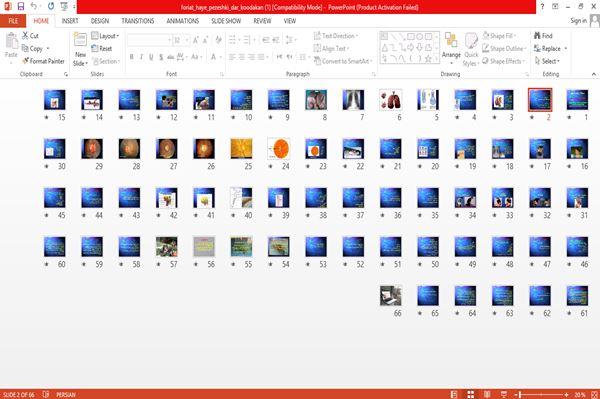Image resolution: width=600 pixels, height=399 pixels.
Task: Click the Paste clipboard icon
Action: point(11,41)
